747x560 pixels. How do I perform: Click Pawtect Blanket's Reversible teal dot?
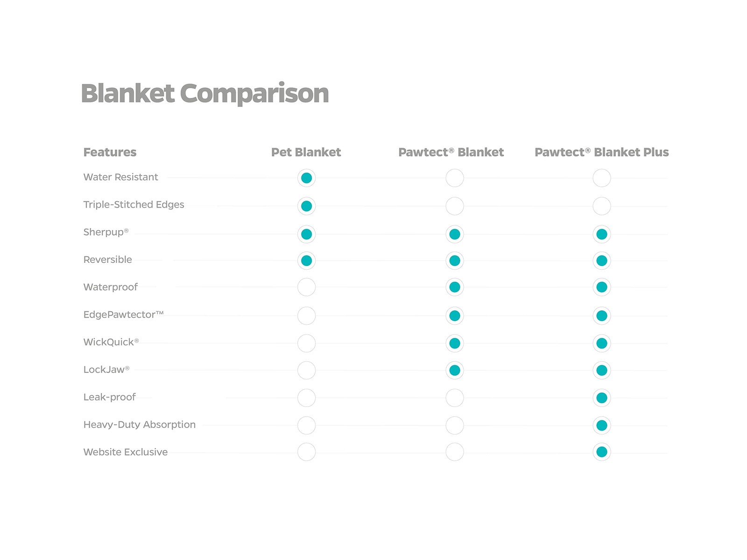pos(454,260)
